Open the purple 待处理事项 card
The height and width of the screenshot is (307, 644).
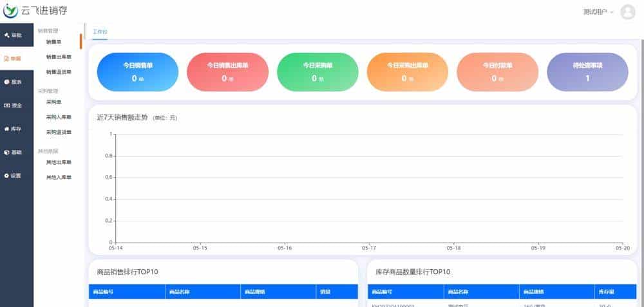[x=587, y=72]
